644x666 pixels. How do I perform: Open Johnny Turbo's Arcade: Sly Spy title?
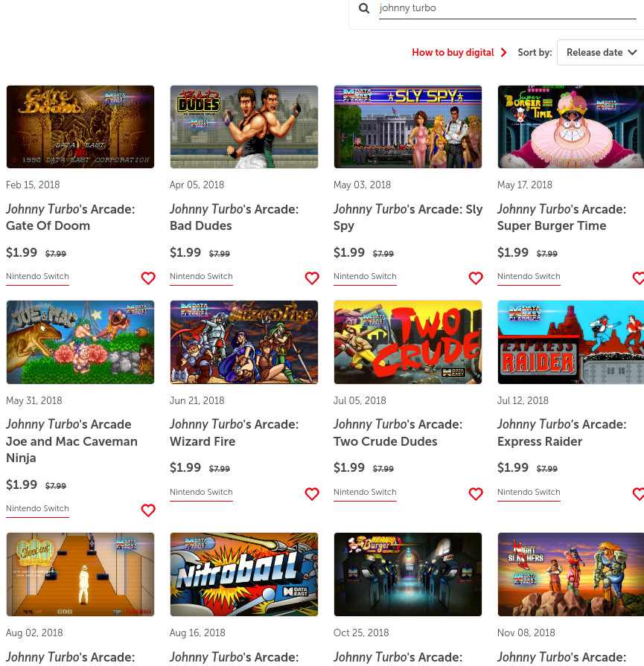click(x=408, y=217)
